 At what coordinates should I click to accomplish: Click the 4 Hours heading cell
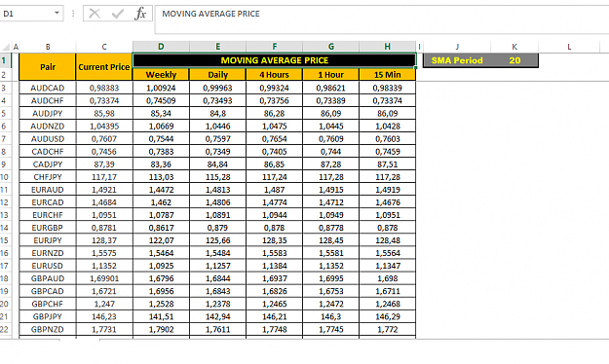[274, 75]
